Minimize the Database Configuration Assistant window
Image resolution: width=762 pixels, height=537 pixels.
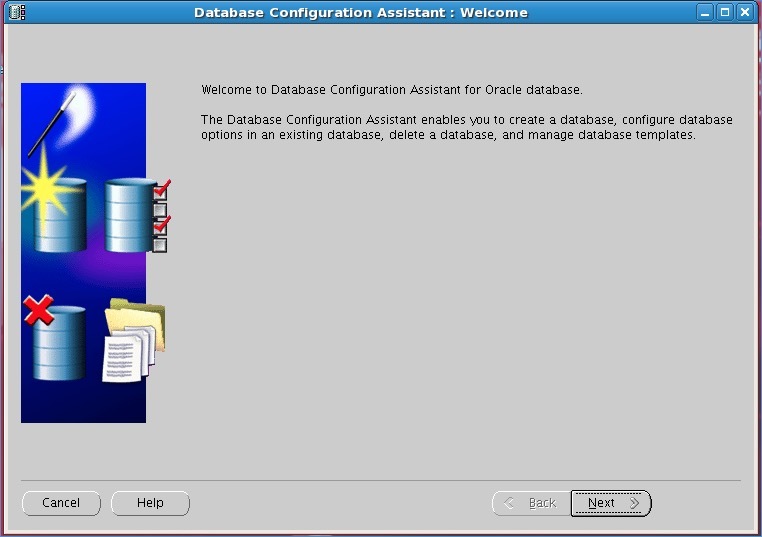705,12
